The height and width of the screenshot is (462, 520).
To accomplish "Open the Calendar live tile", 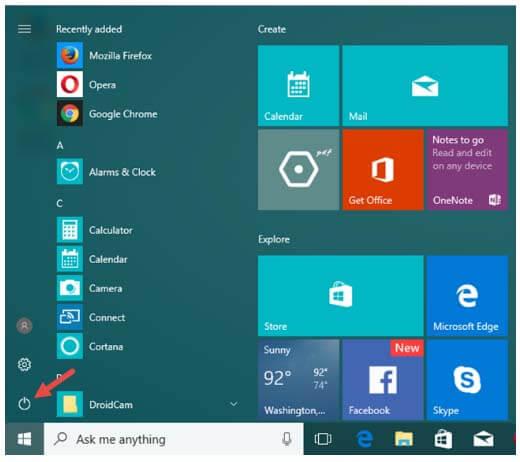I will click(298, 86).
